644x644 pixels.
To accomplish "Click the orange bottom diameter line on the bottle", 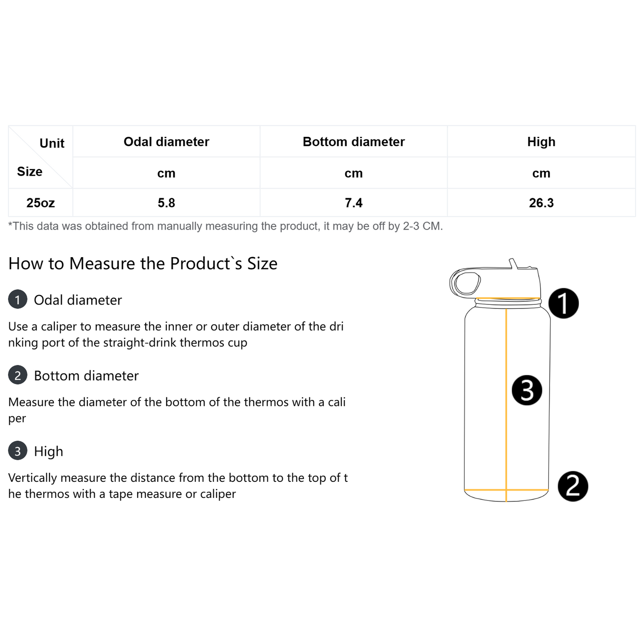I will click(x=486, y=490).
